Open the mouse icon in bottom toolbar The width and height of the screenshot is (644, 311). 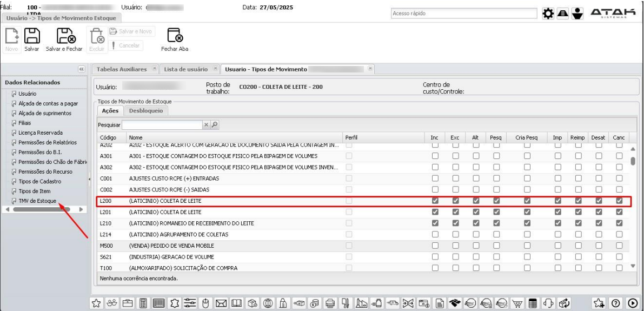pos(206,303)
